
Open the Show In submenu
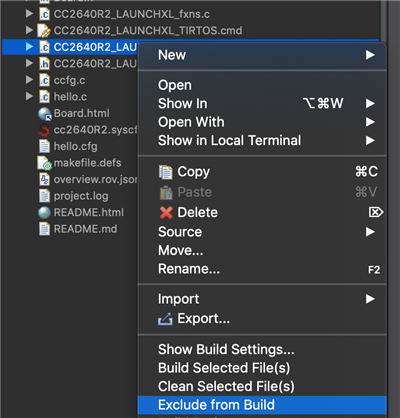tap(262, 104)
